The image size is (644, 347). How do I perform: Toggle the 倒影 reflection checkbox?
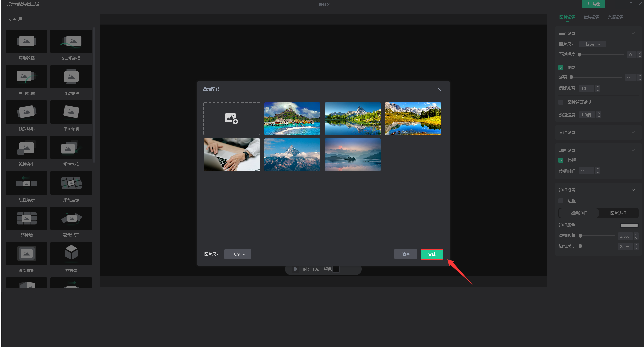click(x=561, y=68)
